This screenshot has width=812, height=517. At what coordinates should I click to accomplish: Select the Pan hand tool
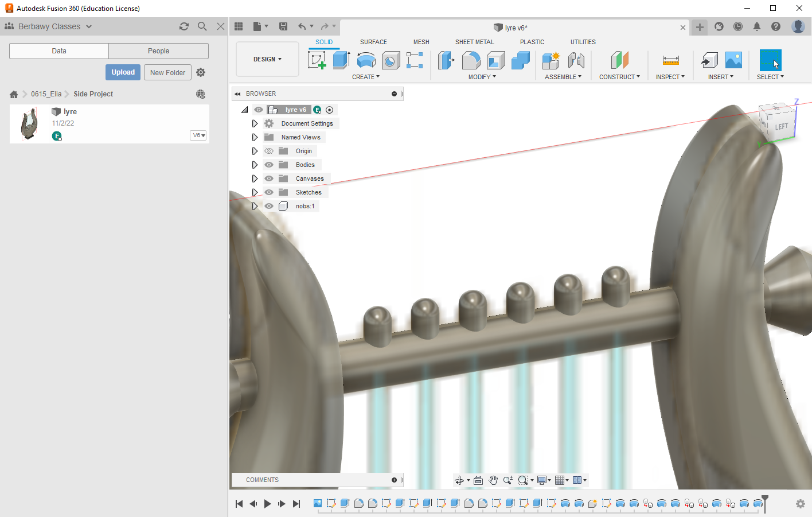(493, 480)
